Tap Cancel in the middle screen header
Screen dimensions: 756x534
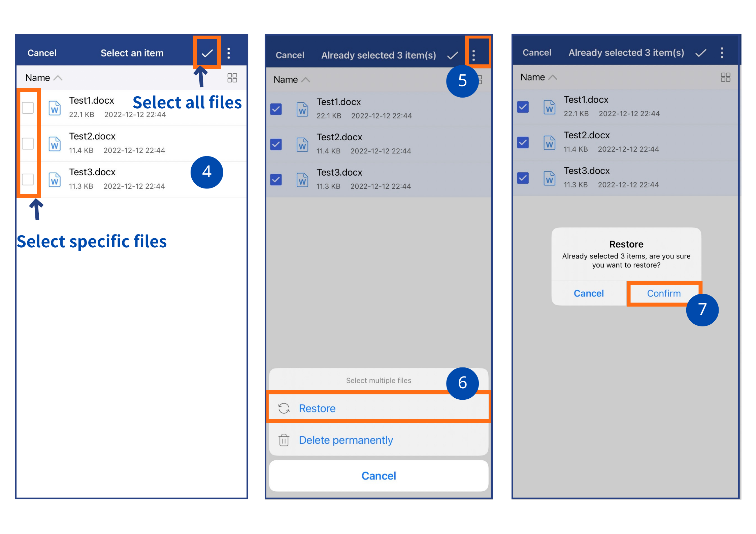[x=290, y=55]
